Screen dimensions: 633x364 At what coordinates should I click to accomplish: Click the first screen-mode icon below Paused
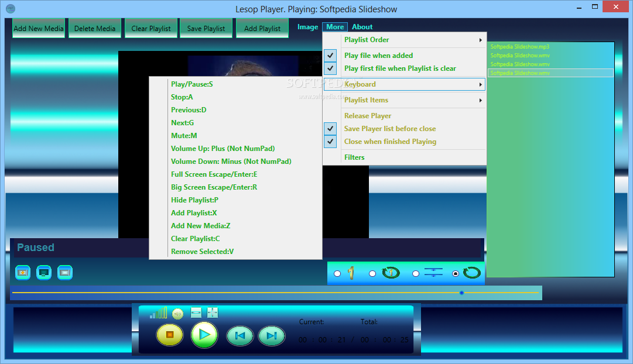(x=23, y=273)
